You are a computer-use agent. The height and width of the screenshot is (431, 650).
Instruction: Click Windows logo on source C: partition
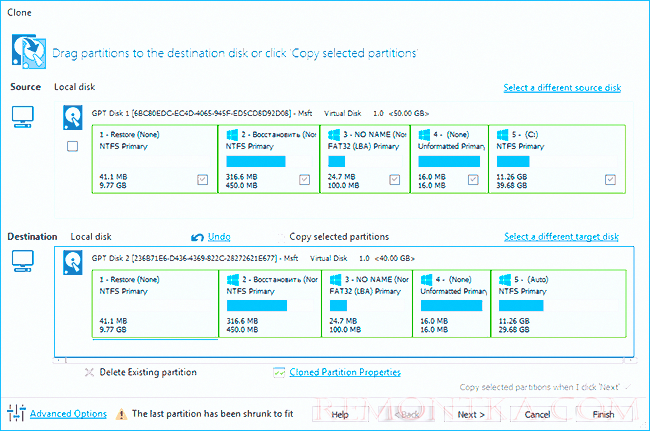[502, 134]
